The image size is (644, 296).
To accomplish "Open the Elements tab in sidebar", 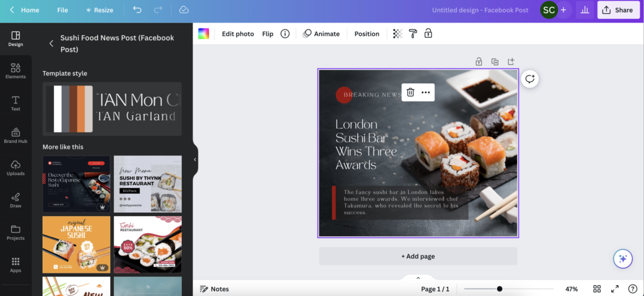I will (x=16, y=71).
